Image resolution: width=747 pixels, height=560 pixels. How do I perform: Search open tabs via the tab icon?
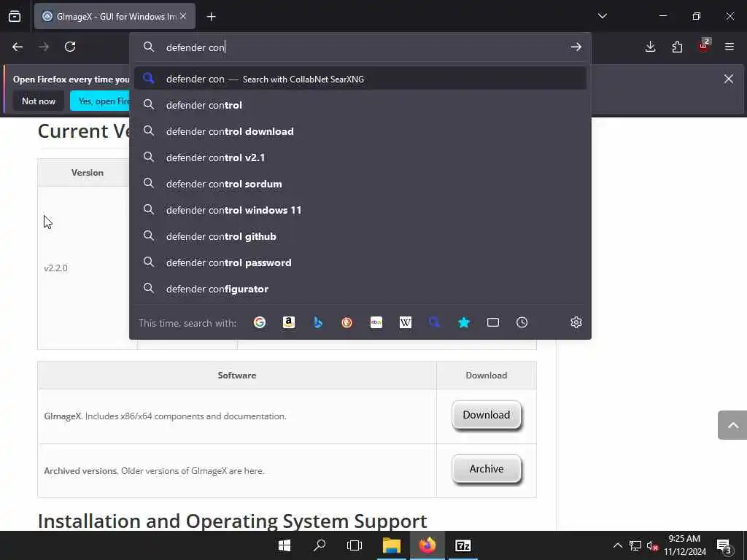pos(493,322)
